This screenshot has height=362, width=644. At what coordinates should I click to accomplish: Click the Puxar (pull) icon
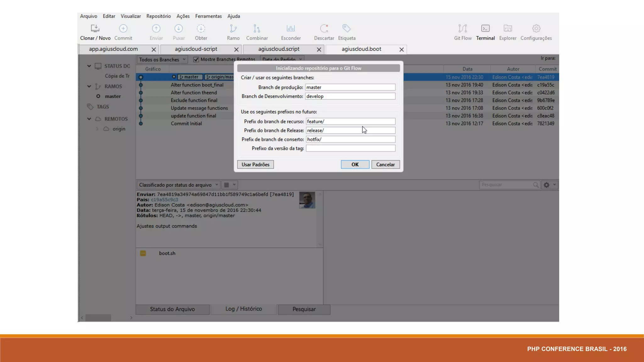179,29
